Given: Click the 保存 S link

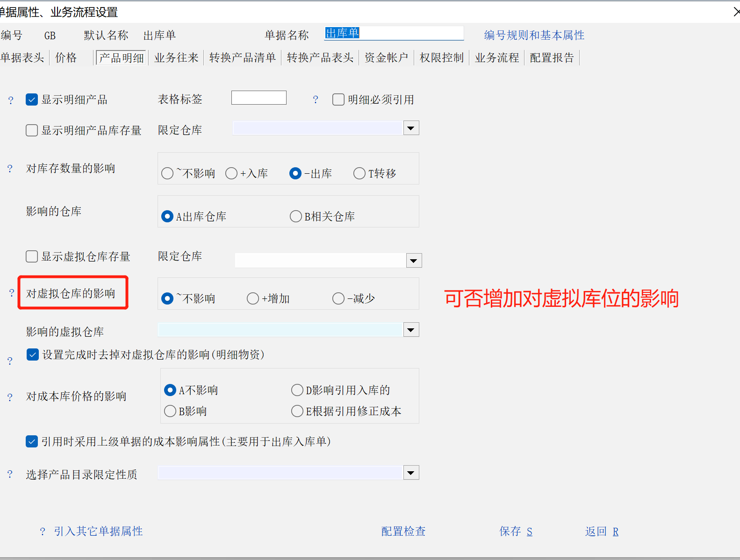Looking at the screenshot, I should pyautogui.click(x=516, y=532).
